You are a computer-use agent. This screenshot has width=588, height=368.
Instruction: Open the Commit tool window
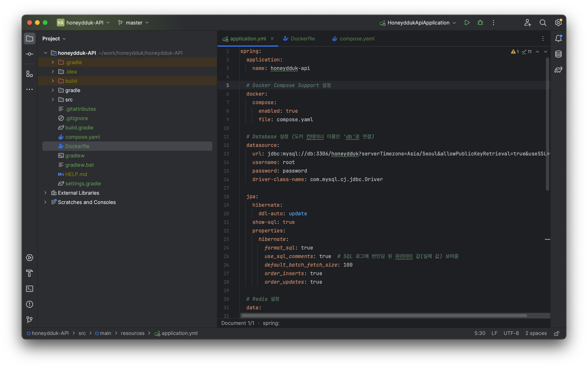(x=30, y=54)
